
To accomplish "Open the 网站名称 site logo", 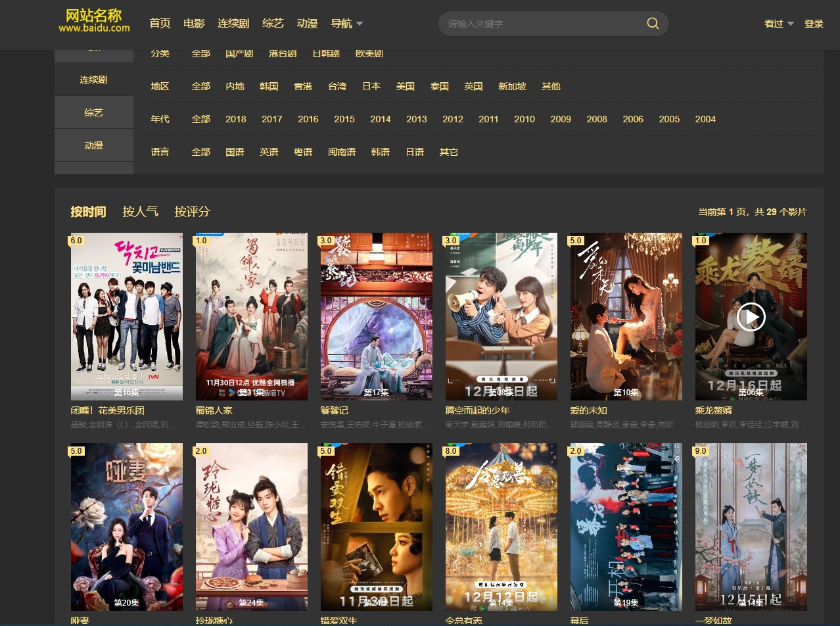I will [x=94, y=21].
